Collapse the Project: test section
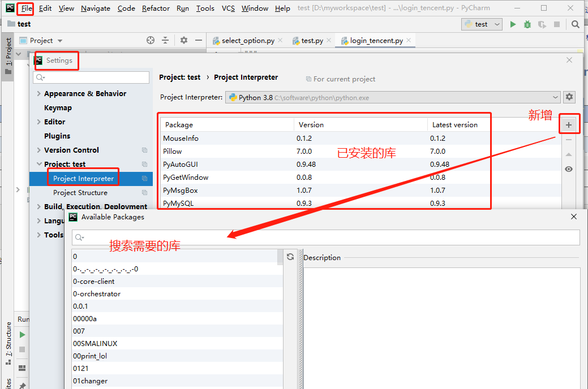This screenshot has width=588, height=389. pos(39,164)
